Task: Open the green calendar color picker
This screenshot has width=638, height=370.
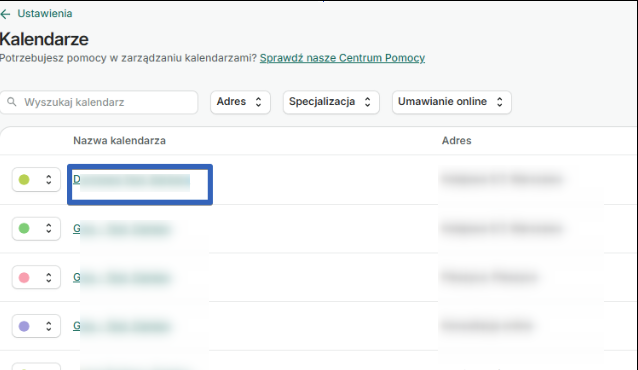Action: pos(36,228)
